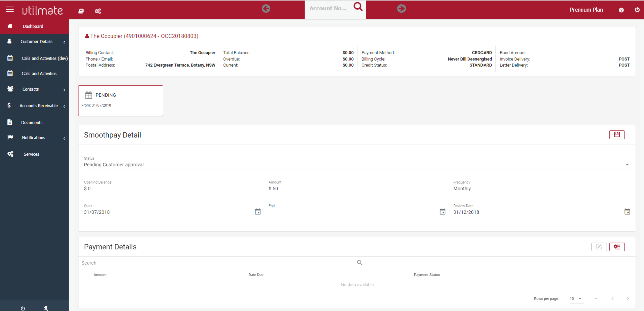Open the Review Date calendar picker
The width and height of the screenshot is (644, 311).
[627, 212]
